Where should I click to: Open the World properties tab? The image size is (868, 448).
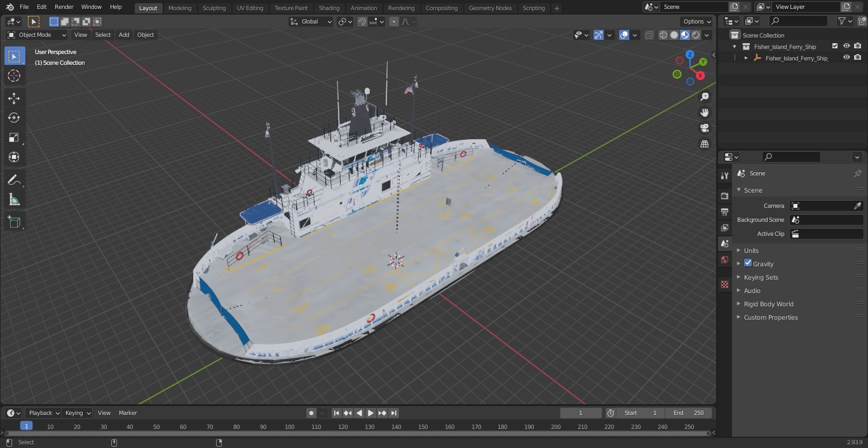coord(724,259)
